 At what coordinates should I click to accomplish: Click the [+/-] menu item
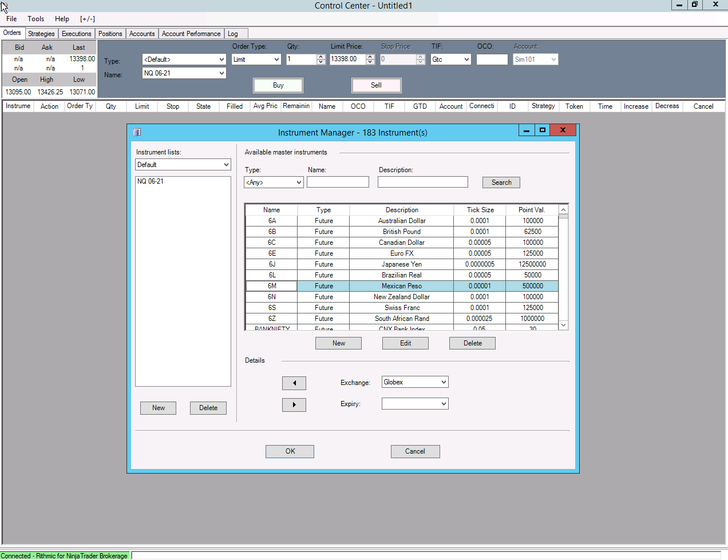point(88,19)
